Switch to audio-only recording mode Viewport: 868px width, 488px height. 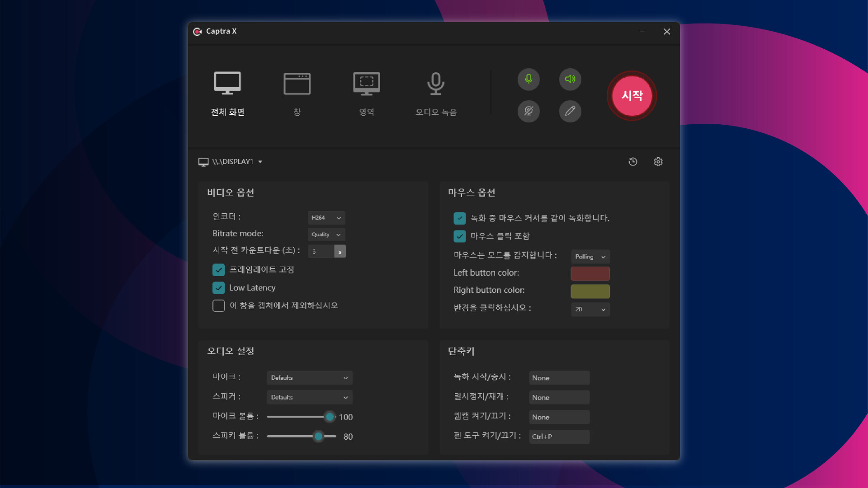436,84
